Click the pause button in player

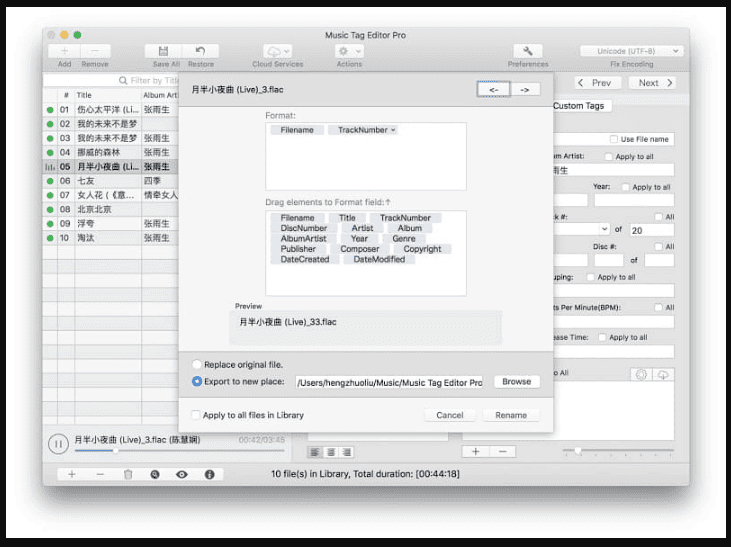pyautogui.click(x=59, y=444)
